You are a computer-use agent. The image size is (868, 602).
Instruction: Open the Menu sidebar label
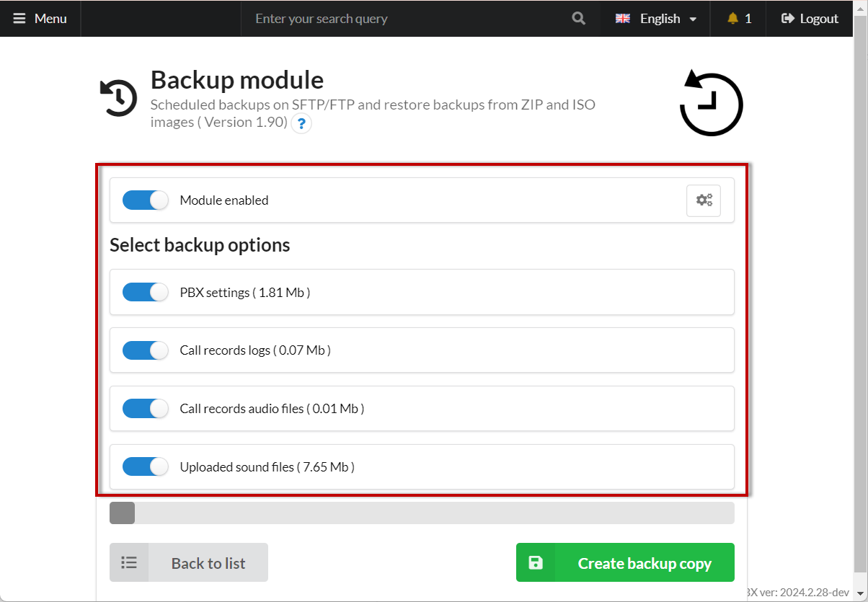point(50,19)
